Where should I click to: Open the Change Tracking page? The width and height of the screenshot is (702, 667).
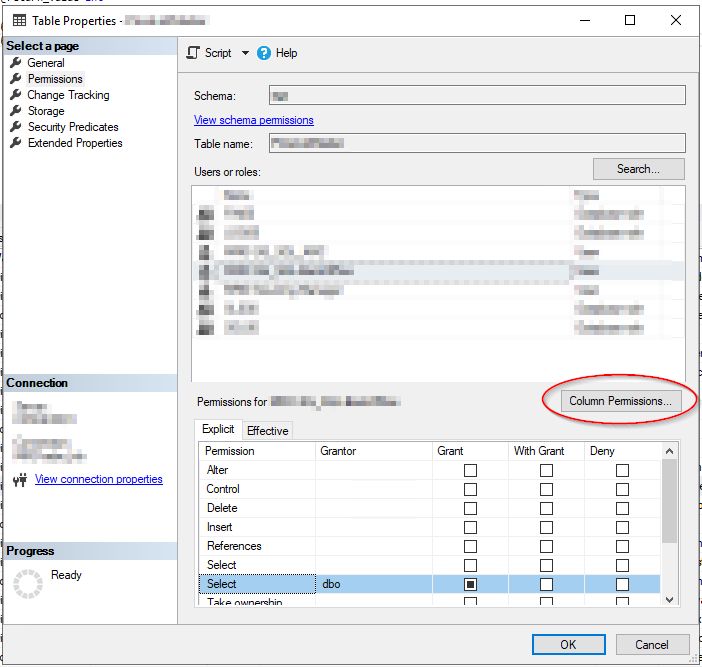68,95
